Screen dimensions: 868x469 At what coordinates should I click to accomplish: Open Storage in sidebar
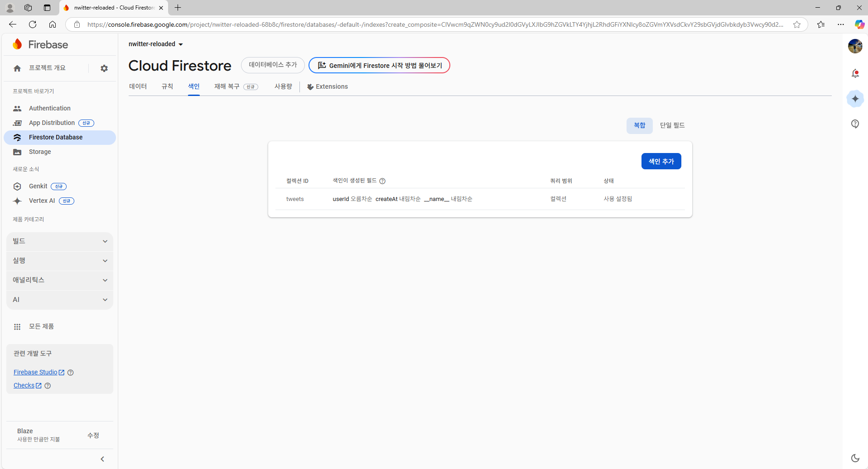(x=60, y=152)
